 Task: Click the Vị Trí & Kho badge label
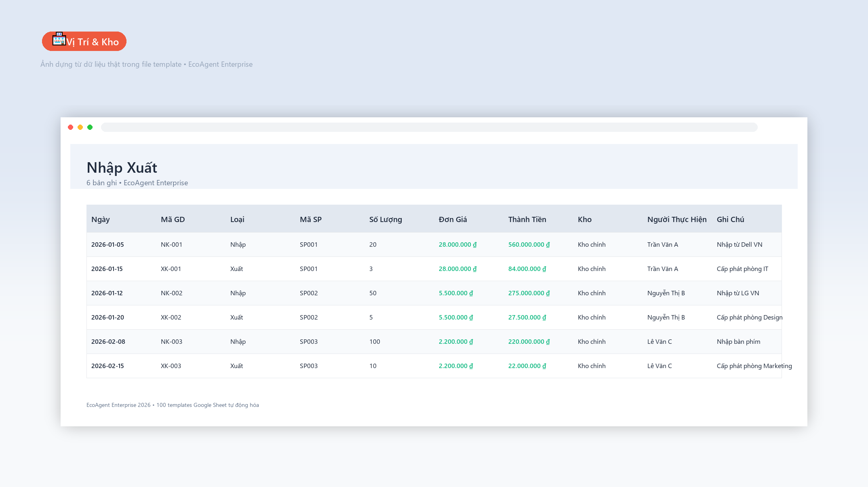tap(93, 42)
